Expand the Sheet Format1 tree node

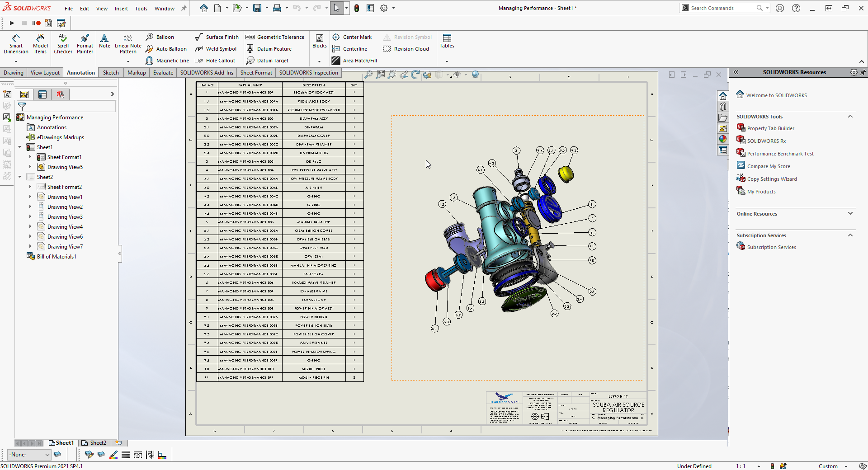tap(30, 157)
